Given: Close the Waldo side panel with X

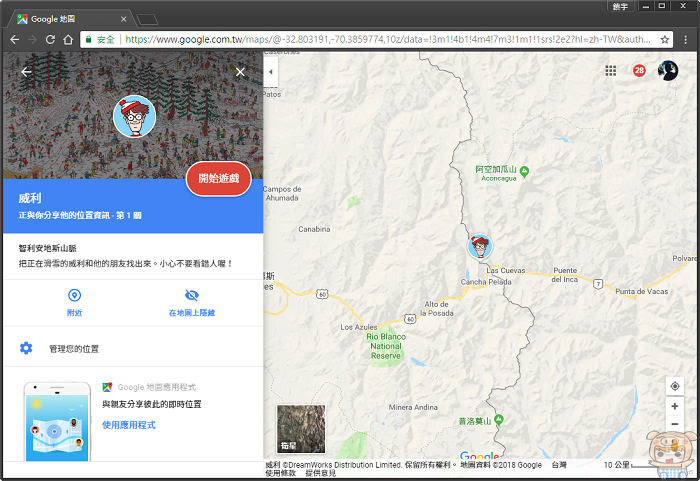Looking at the screenshot, I should (240, 72).
